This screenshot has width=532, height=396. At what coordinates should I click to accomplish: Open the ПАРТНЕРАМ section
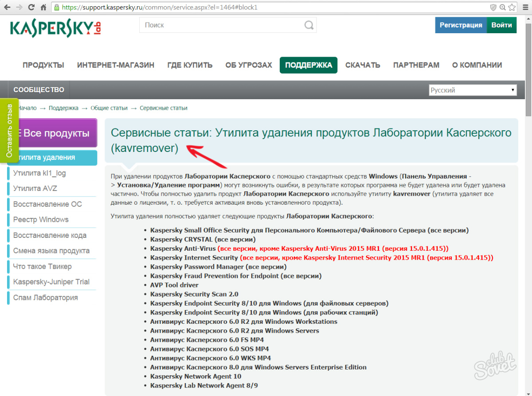click(x=416, y=65)
